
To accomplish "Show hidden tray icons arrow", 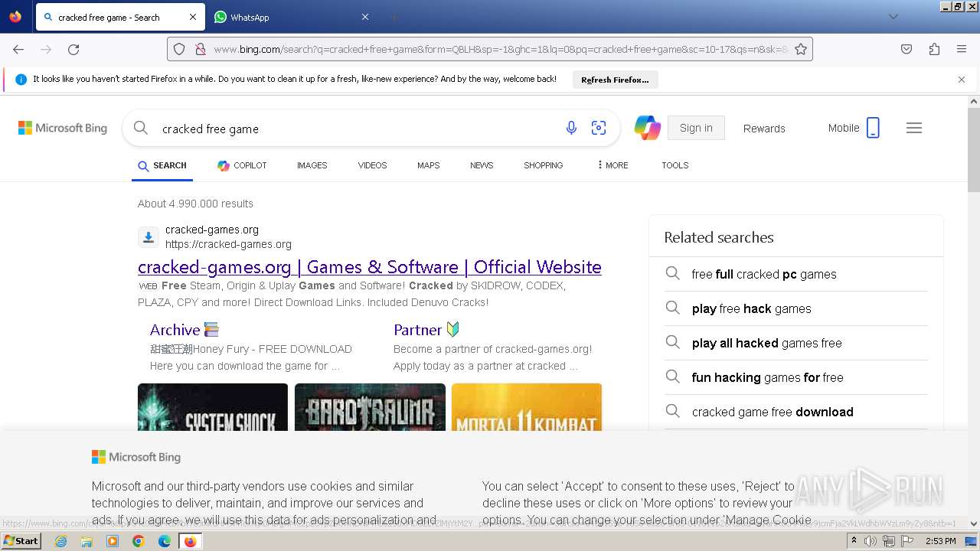I will coord(854,541).
